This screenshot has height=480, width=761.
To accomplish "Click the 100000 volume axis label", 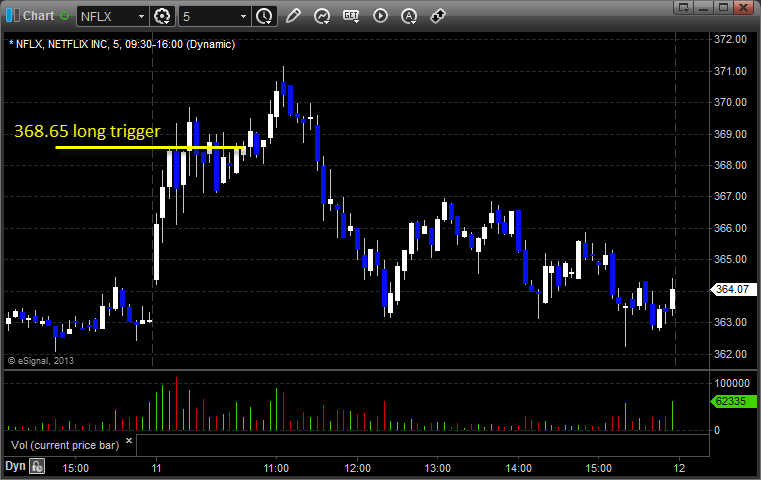I will click(x=732, y=383).
